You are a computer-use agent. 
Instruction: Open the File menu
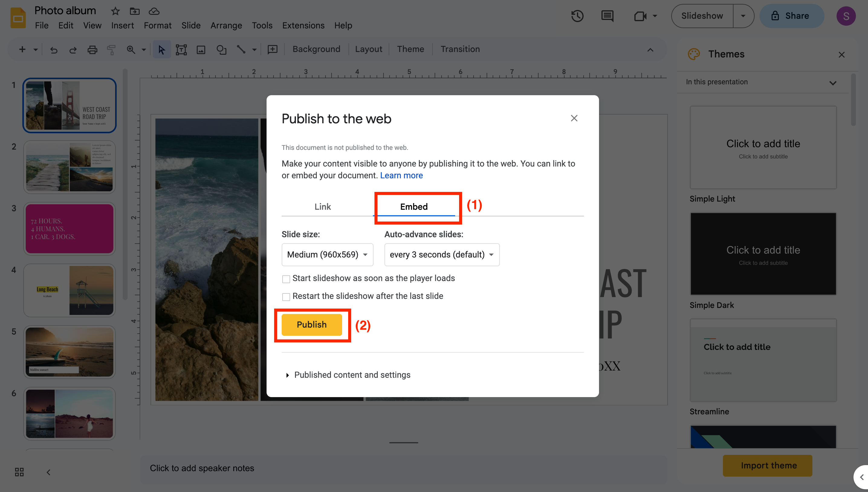tap(42, 25)
